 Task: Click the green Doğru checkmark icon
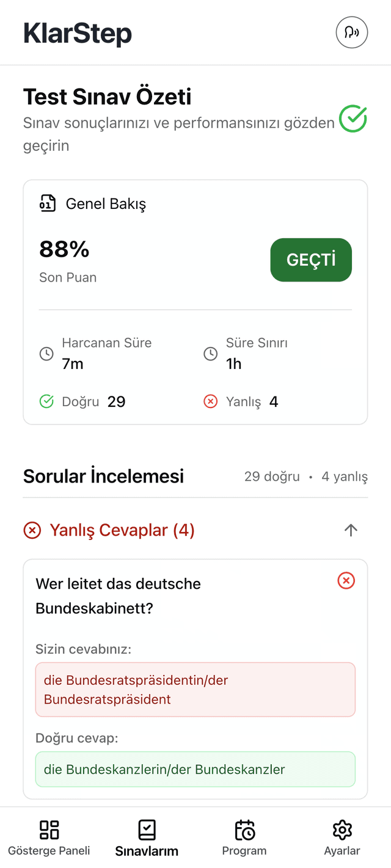point(46,401)
